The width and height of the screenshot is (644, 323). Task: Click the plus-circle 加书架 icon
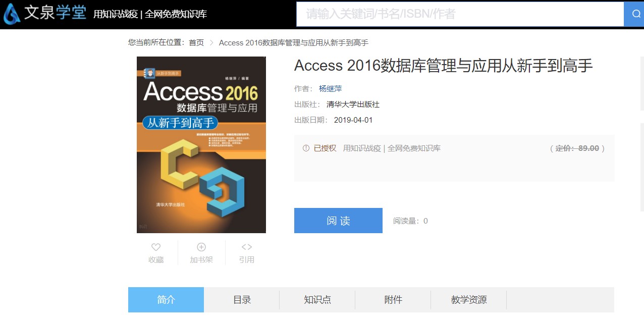click(x=201, y=247)
